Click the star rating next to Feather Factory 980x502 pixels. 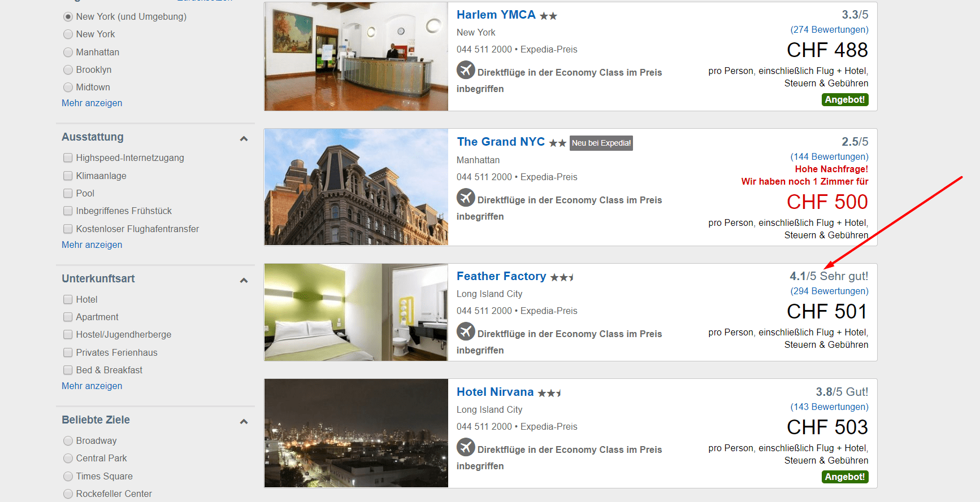[562, 277]
